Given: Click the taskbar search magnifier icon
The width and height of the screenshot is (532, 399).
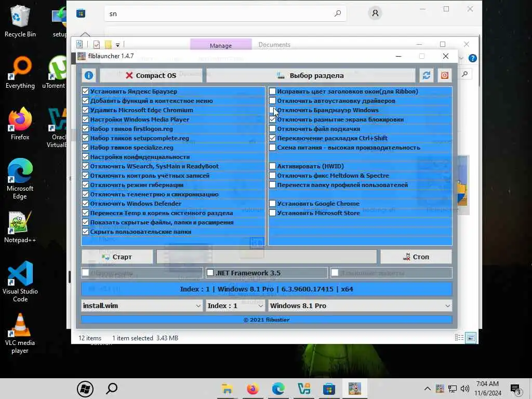Looking at the screenshot, I should (x=112, y=389).
